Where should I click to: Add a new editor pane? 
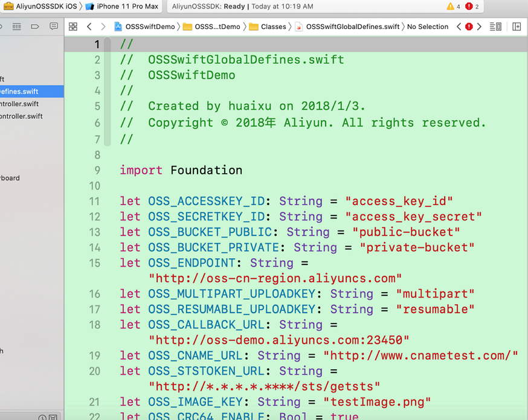[517, 27]
